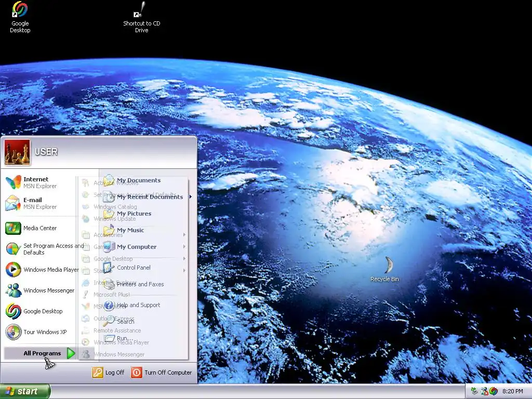Image resolution: width=532 pixels, height=399 pixels.
Task: Open Control Panel
Action: click(127, 268)
